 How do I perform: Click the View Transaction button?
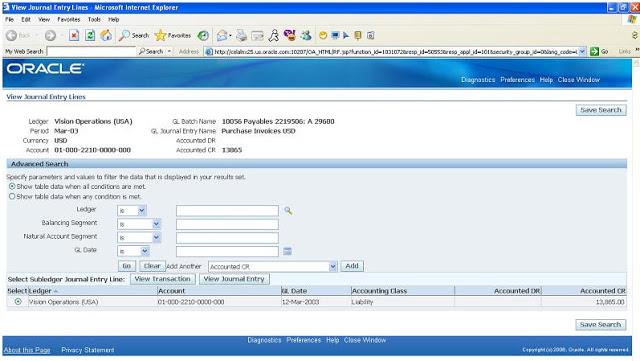(x=162, y=279)
